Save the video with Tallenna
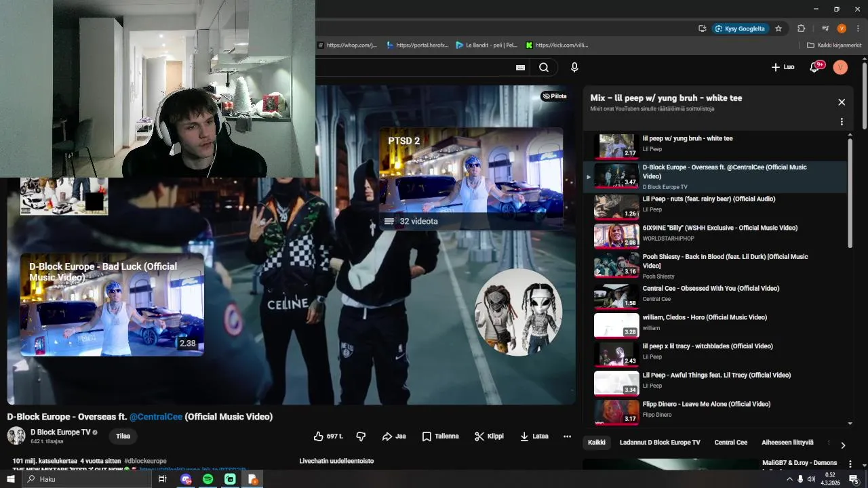This screenshot has height=488, width=868. [x=441, y=436]
